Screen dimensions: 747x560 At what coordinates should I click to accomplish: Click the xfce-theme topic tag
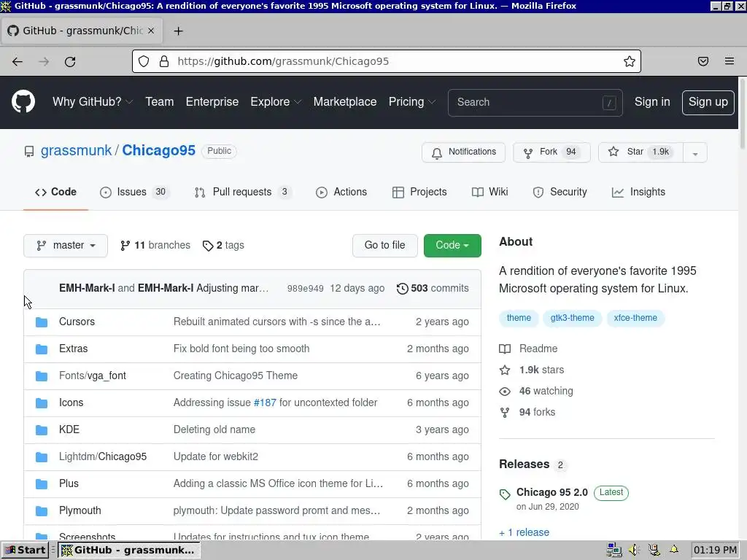click(x=635, y=318)
